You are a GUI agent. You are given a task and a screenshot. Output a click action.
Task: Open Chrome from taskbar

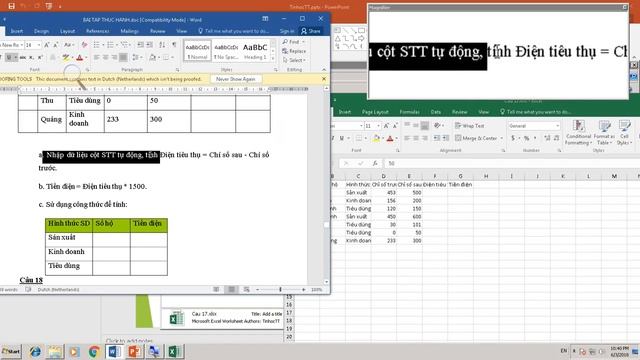(x=94, y=351)
